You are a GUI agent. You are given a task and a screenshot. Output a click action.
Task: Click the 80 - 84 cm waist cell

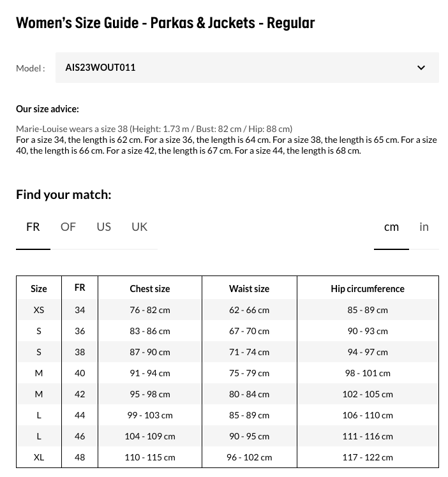pos(250,394)
